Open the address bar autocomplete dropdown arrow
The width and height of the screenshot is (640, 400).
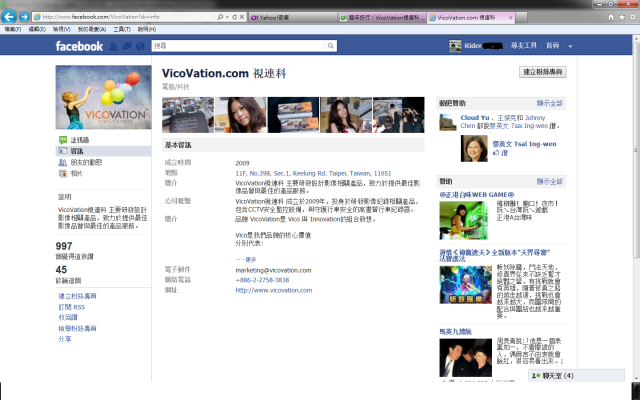(227, 17)
